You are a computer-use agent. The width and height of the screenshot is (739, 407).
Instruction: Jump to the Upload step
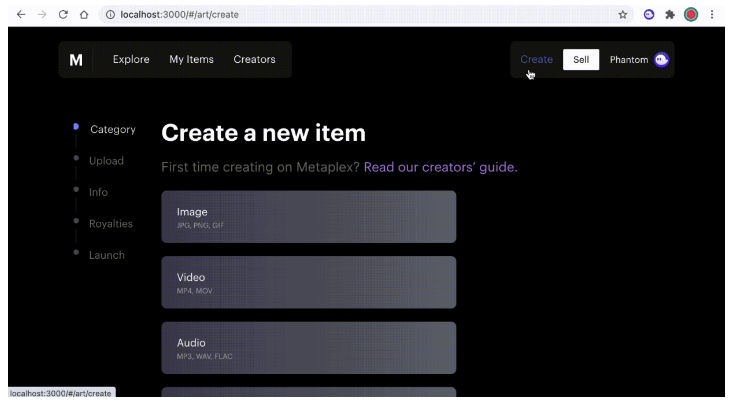pyautogui.click(x=107, y=161)
